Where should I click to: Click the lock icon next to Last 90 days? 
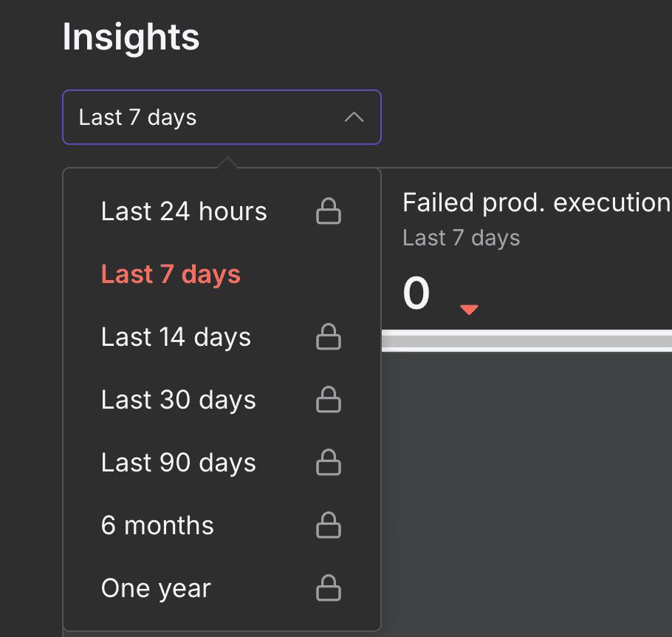pyautogui.click(x=329, y=463)
